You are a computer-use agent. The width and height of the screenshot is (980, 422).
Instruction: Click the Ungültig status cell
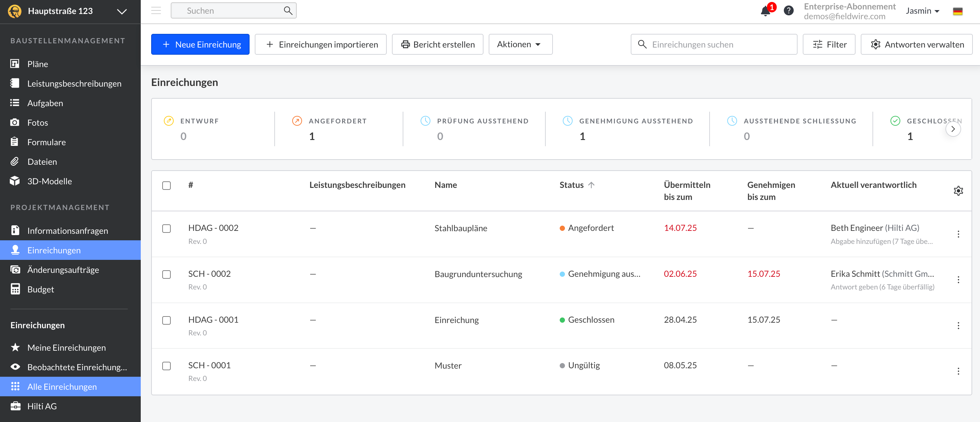click(580, 365)
